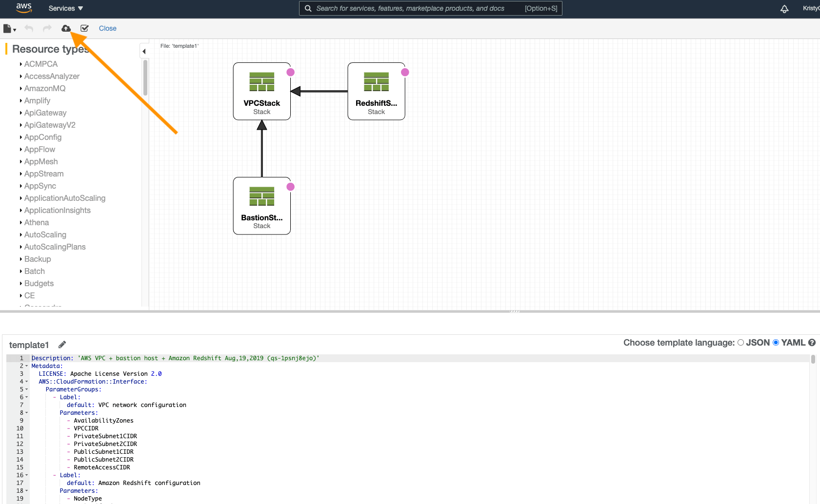Redo the last designer action

pos(47,28)
